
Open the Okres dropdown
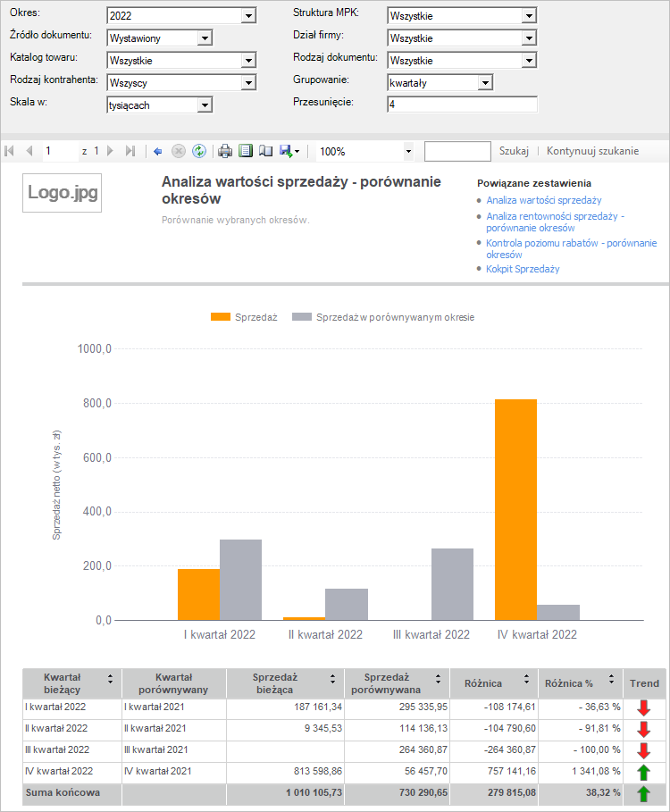248,16
